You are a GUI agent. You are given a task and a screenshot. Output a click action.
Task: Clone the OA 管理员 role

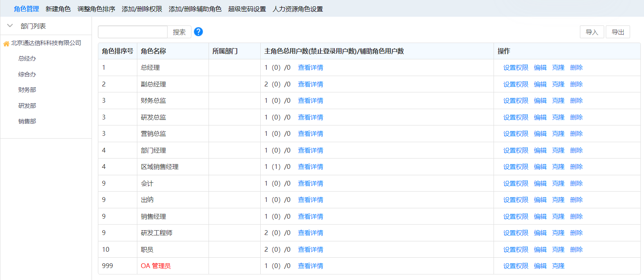[x=558, y=266]
